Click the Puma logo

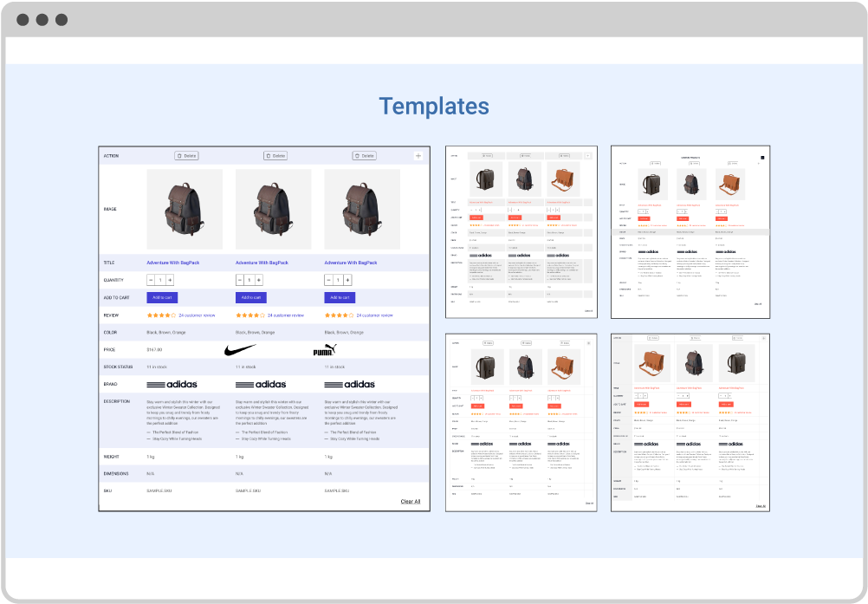click(x=325, y=350)
